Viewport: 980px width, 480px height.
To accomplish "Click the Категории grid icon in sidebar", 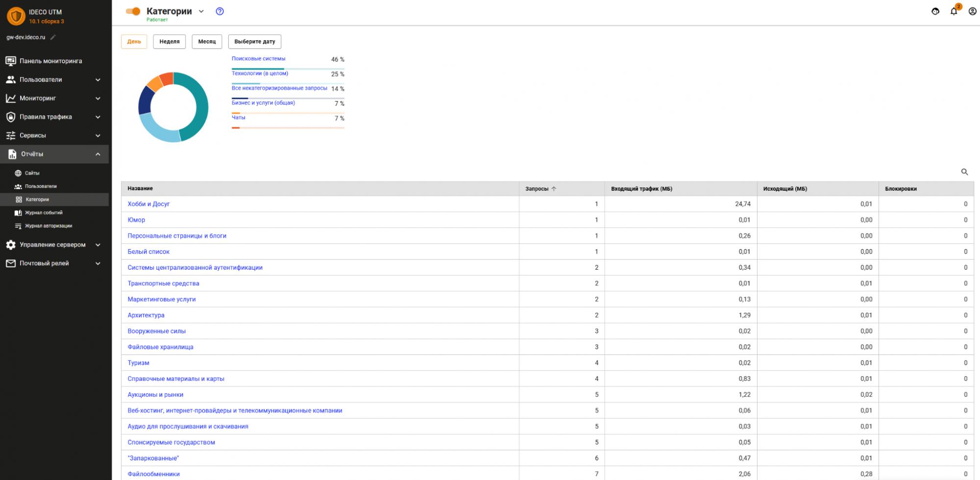I will [19, 200].
